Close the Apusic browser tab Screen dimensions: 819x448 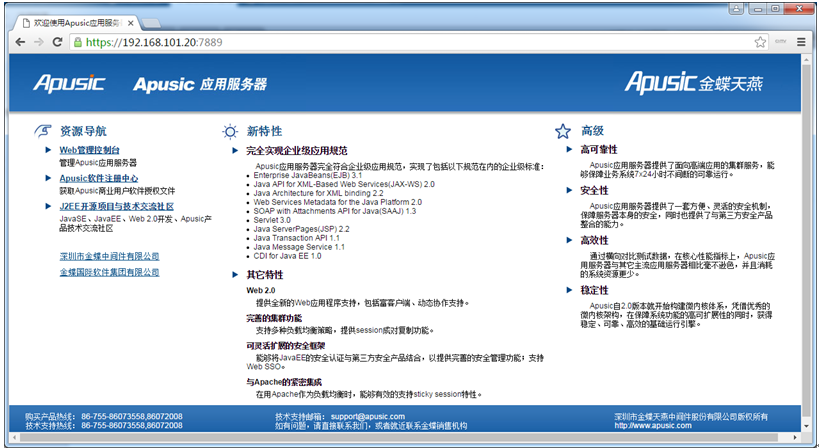pyautogui.click(x=131, y=23)
